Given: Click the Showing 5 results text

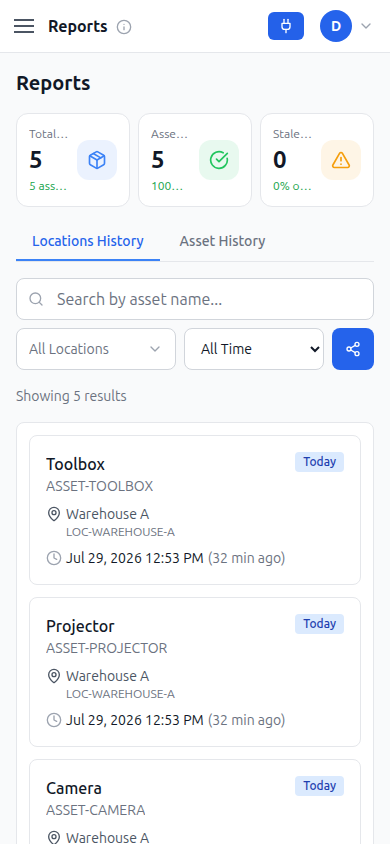Looking at the screenshot, I should (x=72, y=396).
